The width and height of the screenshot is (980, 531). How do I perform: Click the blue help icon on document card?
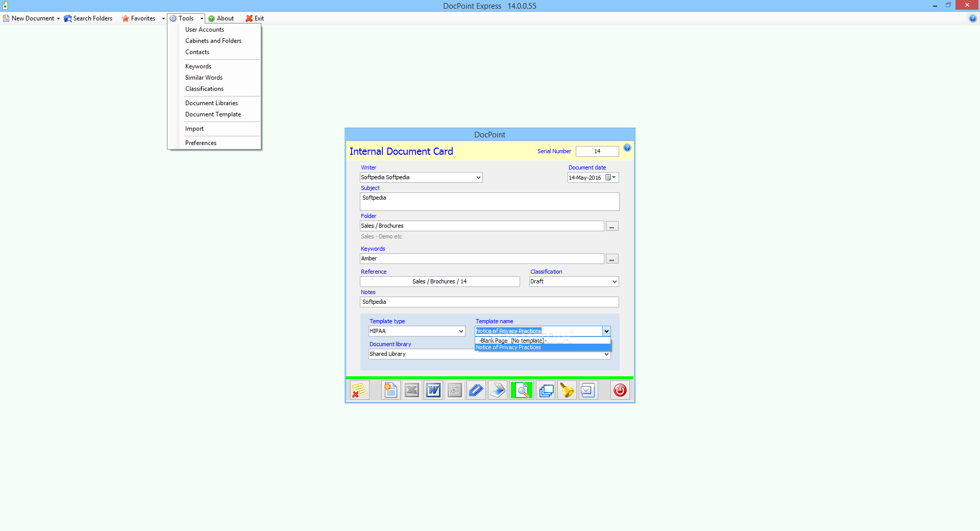627,148
